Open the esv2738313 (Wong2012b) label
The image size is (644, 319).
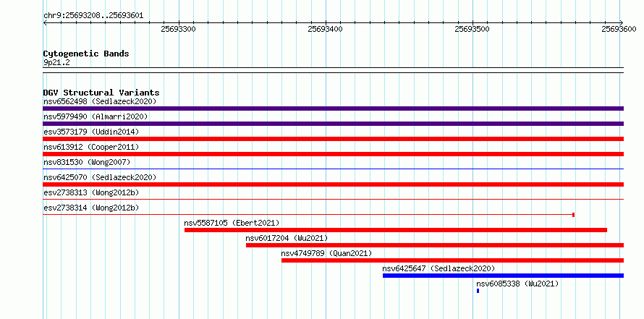coord(91,192)
